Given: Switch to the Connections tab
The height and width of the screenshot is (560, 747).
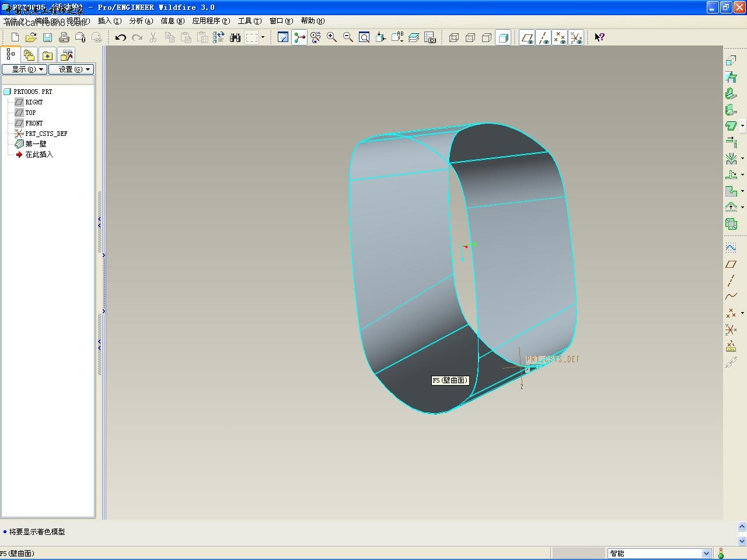Looking at the screenshot, I should coord(67,55).
